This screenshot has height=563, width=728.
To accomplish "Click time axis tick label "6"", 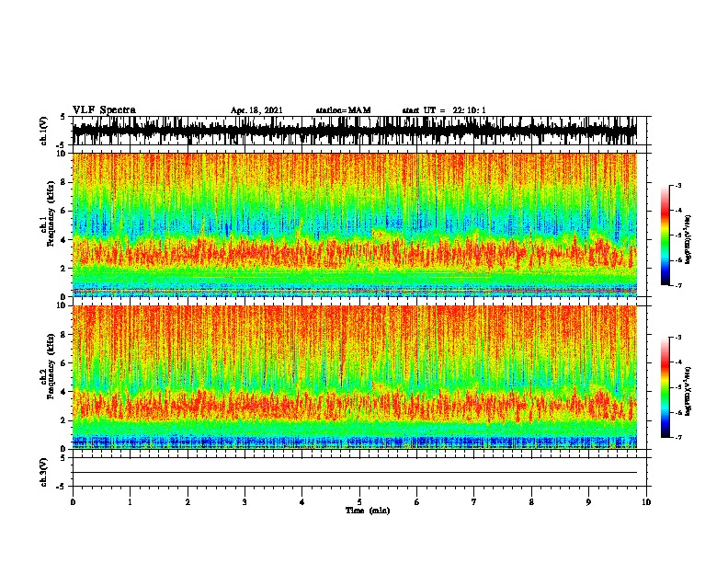I will [x=417, y=502].
